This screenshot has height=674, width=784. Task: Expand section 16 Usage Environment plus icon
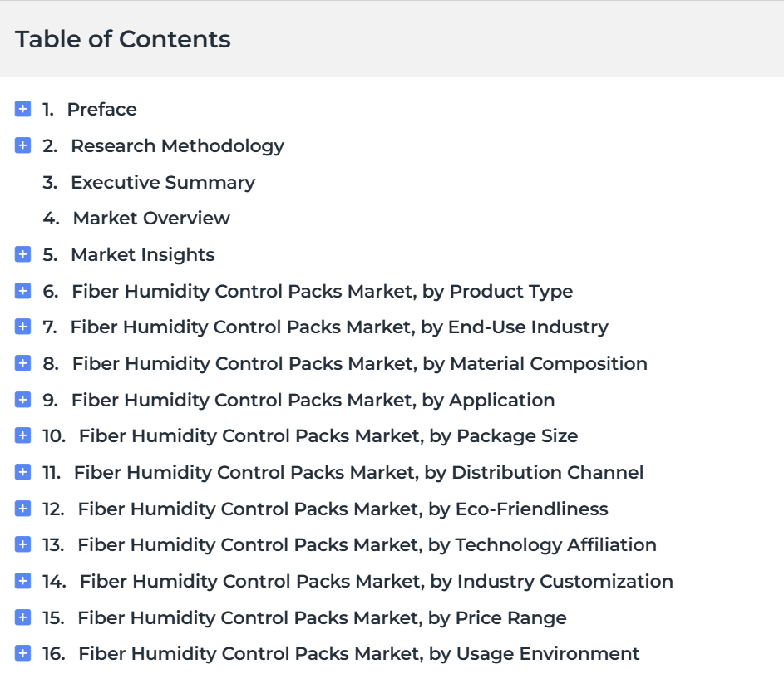22,653
